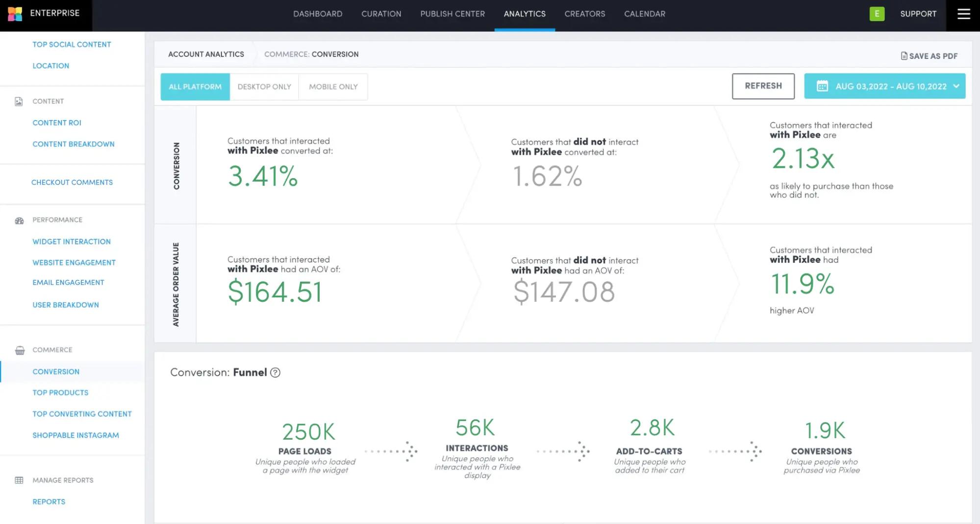Click the 1.9K Conversions figure
Image resolution: width=980 pixels, height=524 pixels.
click(825, 431)
